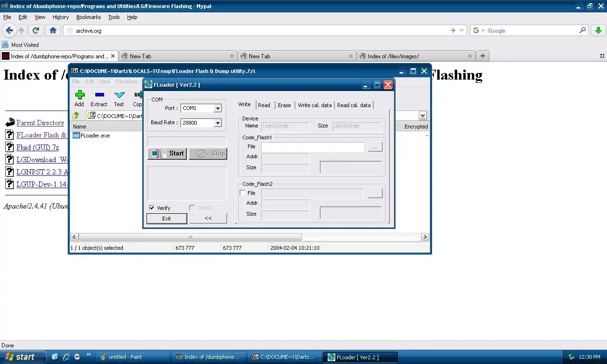Open the browser File menu
The height and width of the screenshot is (364, 607).
coord(7,17)
